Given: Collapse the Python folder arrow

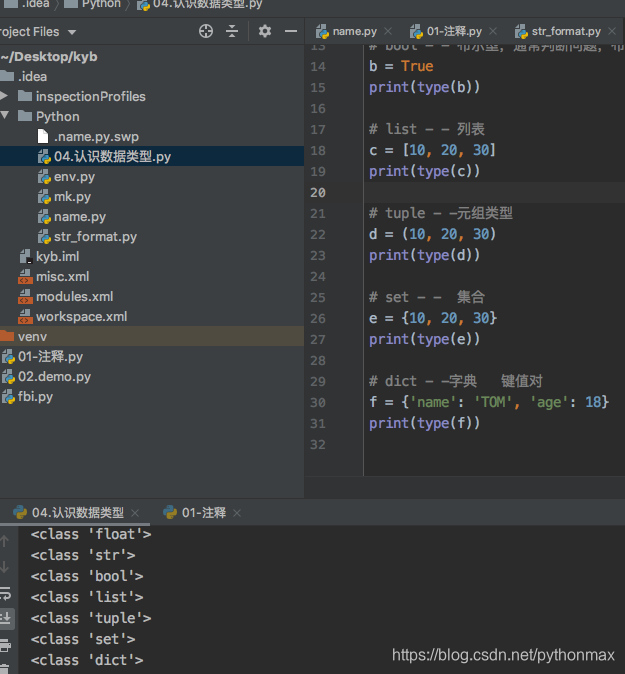Looking at the screenshot, I should coord(5,116).
